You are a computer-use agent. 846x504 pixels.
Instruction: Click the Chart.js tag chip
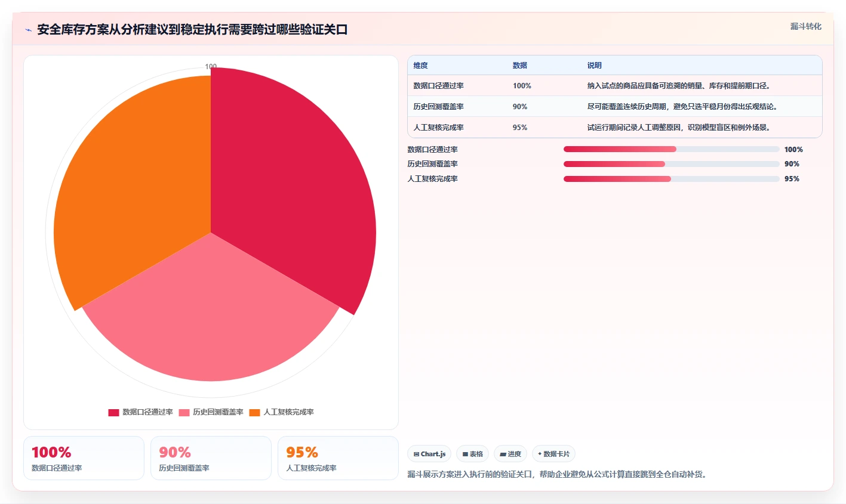coord(429,454)
